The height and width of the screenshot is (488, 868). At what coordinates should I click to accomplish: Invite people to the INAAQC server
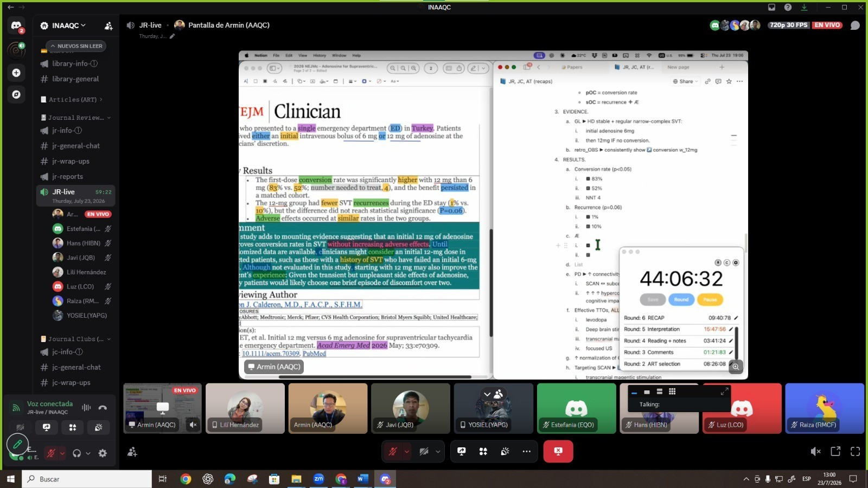pyautogui.click(x=108, y=25)
